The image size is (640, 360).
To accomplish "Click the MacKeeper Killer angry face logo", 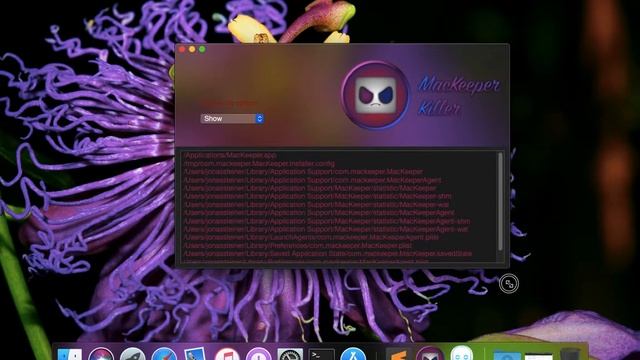I will (376, 95).
